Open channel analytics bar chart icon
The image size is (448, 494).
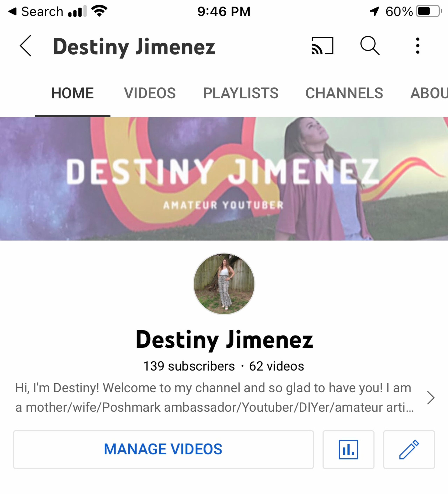pos(348,450)
